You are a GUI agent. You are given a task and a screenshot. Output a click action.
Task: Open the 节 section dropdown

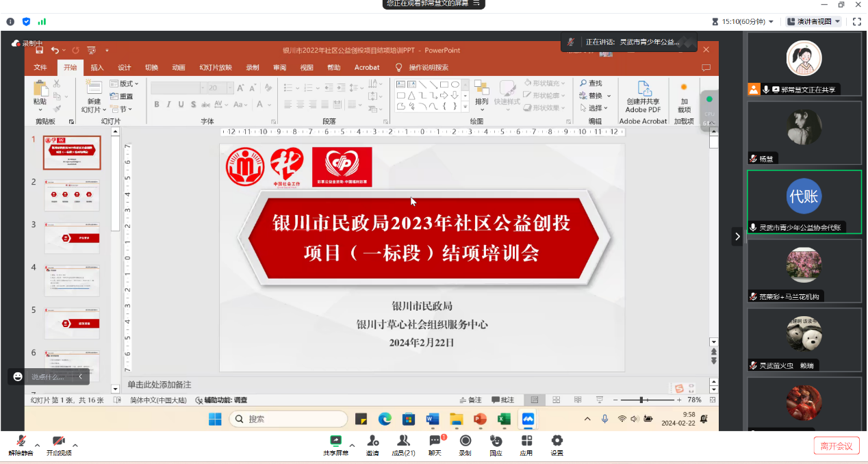(x=121, y=109)
